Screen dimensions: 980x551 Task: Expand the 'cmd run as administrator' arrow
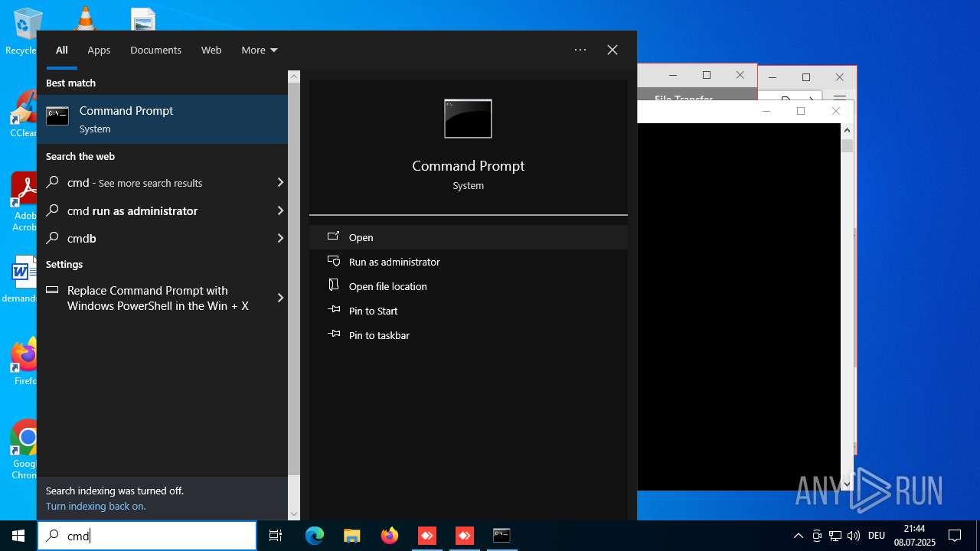(280, 210)
